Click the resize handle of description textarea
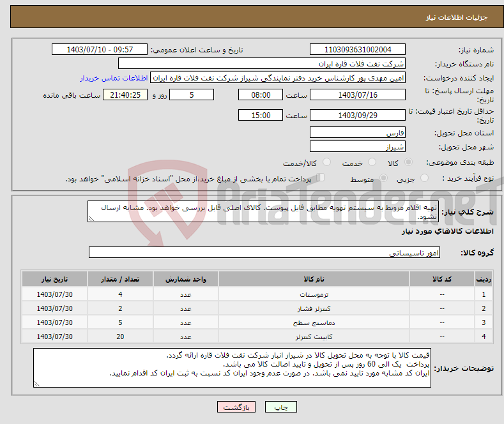Image resolution: width=504 pixels, height=424 pixels. (91, 219)
